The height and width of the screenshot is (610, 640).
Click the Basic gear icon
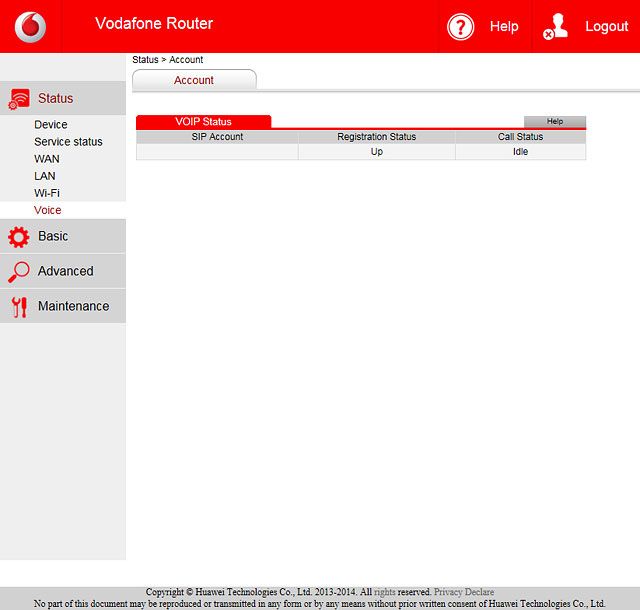pyautogui.click(x=19, y=237)
